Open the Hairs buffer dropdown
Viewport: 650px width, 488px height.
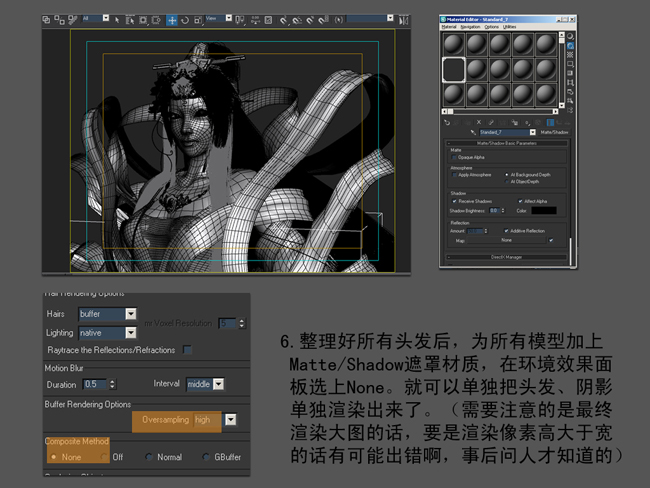point(131,314)
